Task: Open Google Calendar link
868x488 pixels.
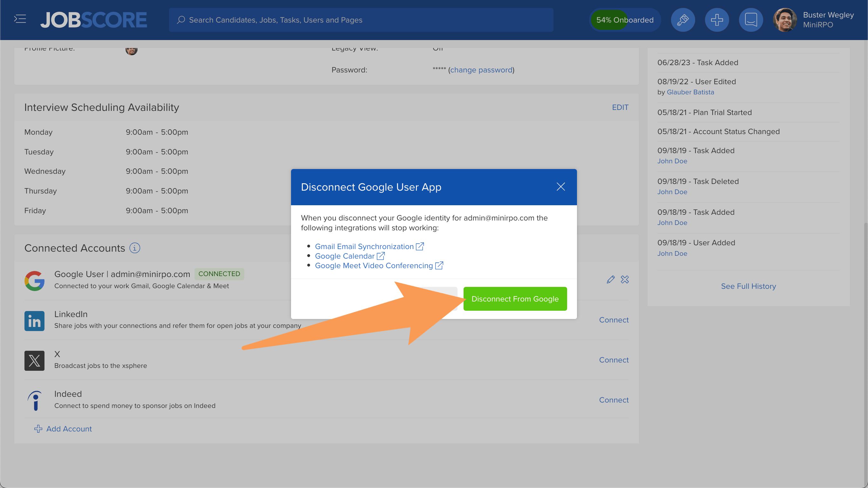Action: (x=345, y=256)
